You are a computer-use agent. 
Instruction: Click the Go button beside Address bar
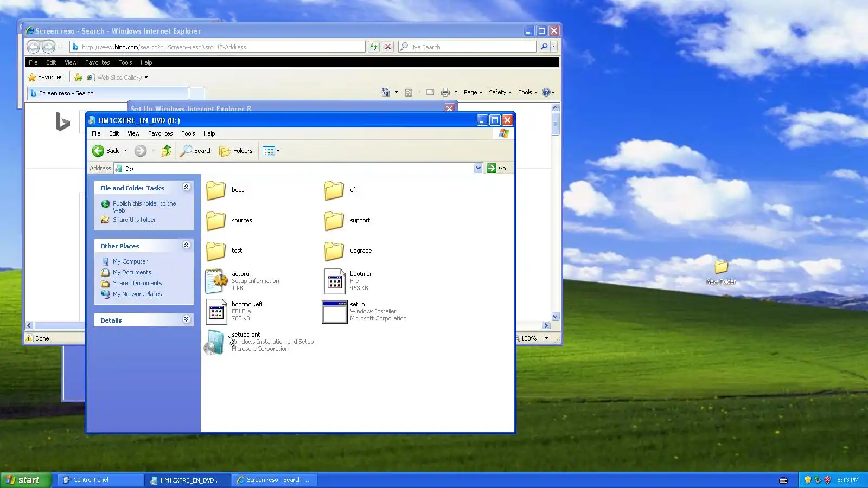click(496, 168)
